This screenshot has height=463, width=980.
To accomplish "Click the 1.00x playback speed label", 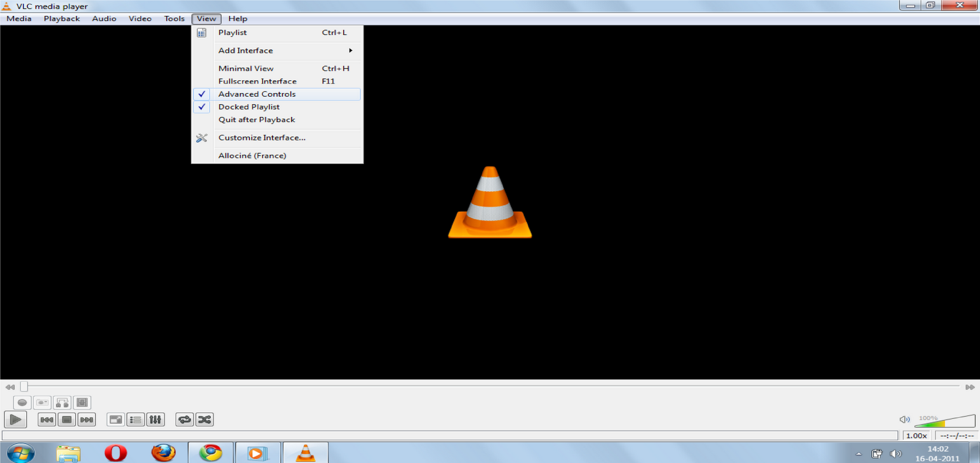I will (x=916, y=435).
